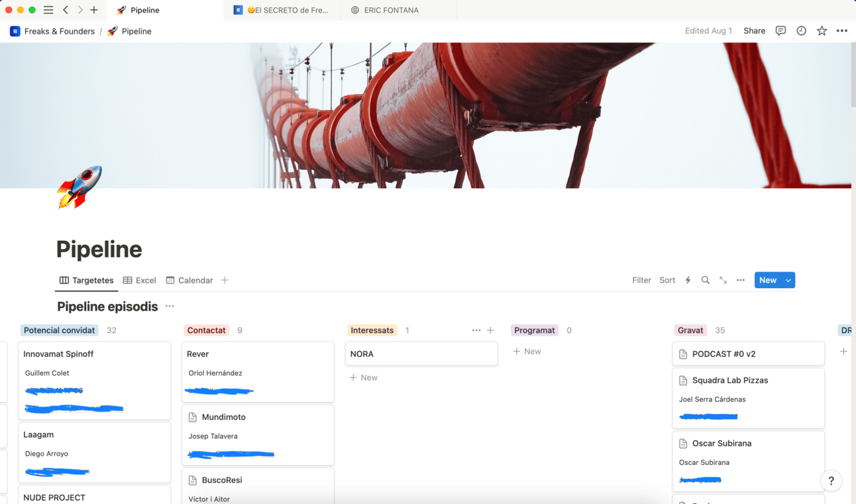Switch to the Calendar view tab

tap(189, 280)
